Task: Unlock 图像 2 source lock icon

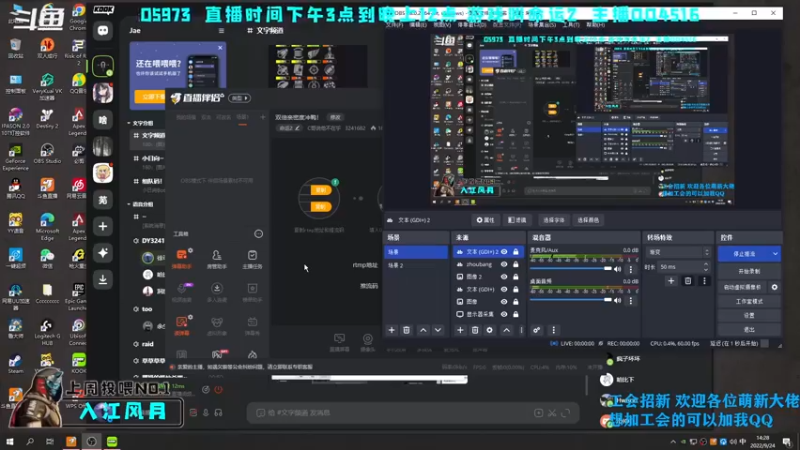Action: coord(516,277)
